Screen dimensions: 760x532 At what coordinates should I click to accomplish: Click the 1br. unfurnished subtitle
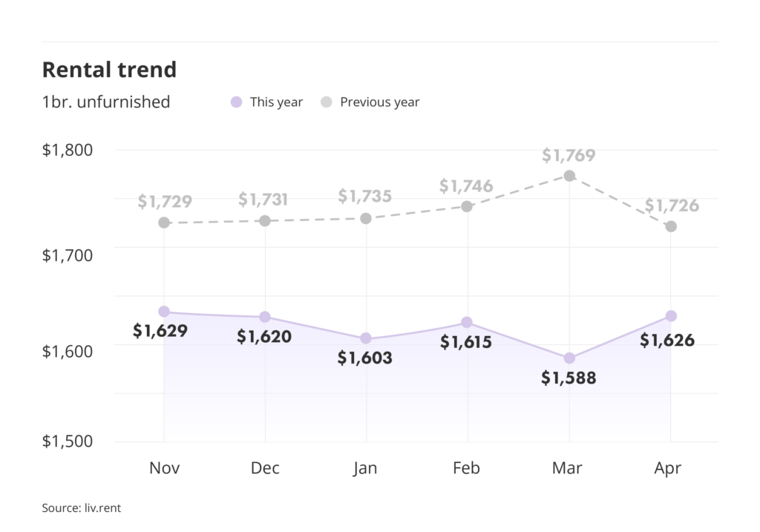click(105, 102)
